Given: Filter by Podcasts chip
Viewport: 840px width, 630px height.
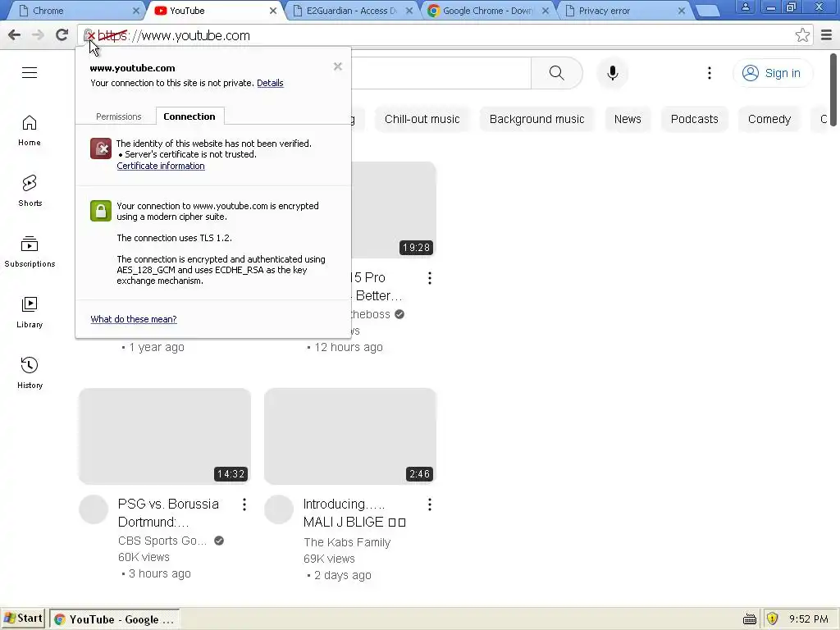Looking at the screenshot, I should [x=694, y=119].
